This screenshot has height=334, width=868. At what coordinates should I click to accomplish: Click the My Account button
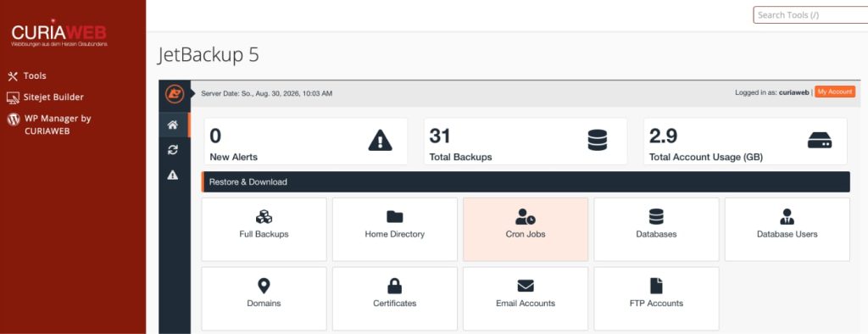point(835,92)
